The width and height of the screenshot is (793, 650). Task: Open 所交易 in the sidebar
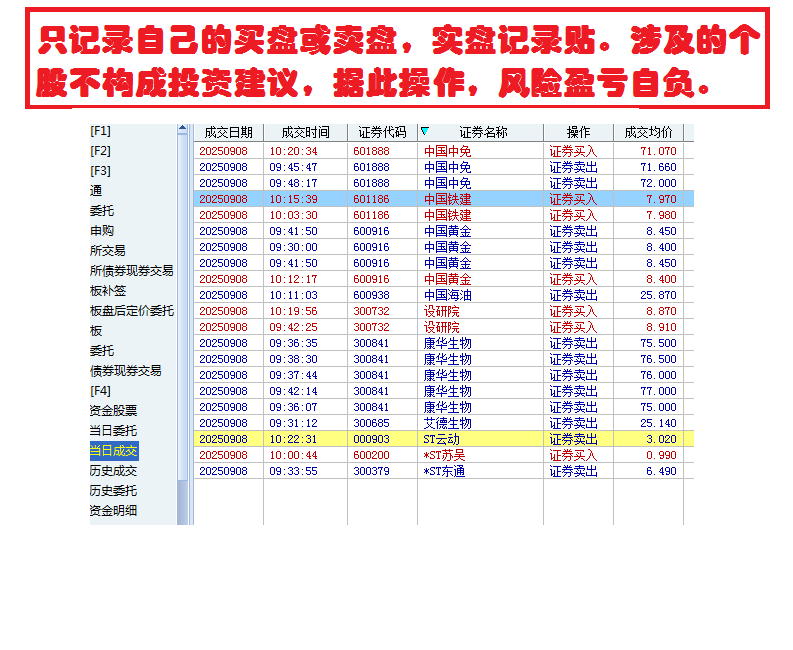(107, 250)
